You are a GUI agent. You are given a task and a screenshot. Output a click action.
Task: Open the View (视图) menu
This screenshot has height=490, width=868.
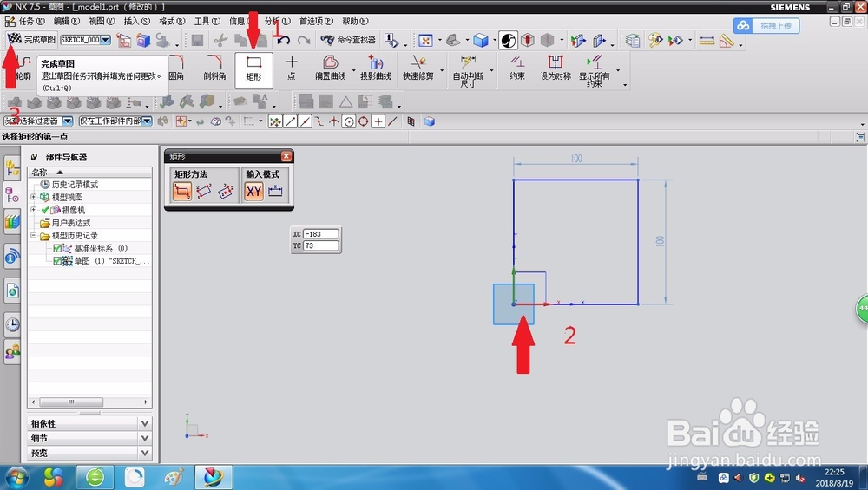102,21
